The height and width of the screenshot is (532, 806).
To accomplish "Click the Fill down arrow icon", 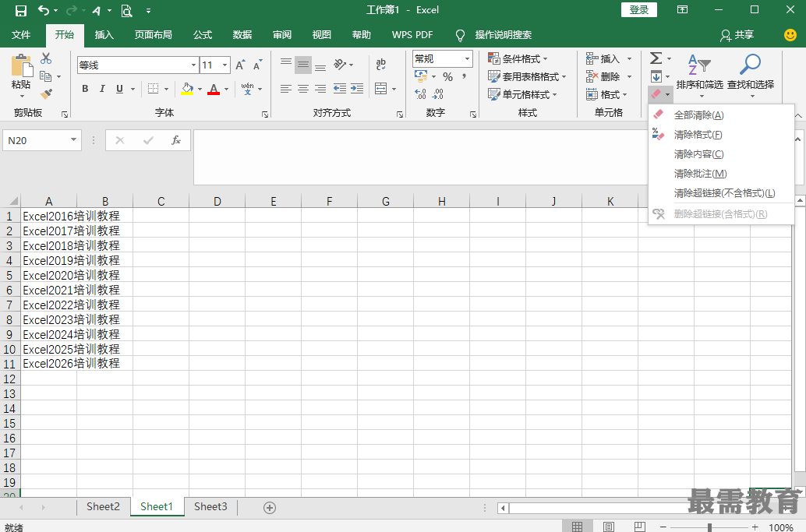I will [x=656, y=76].
